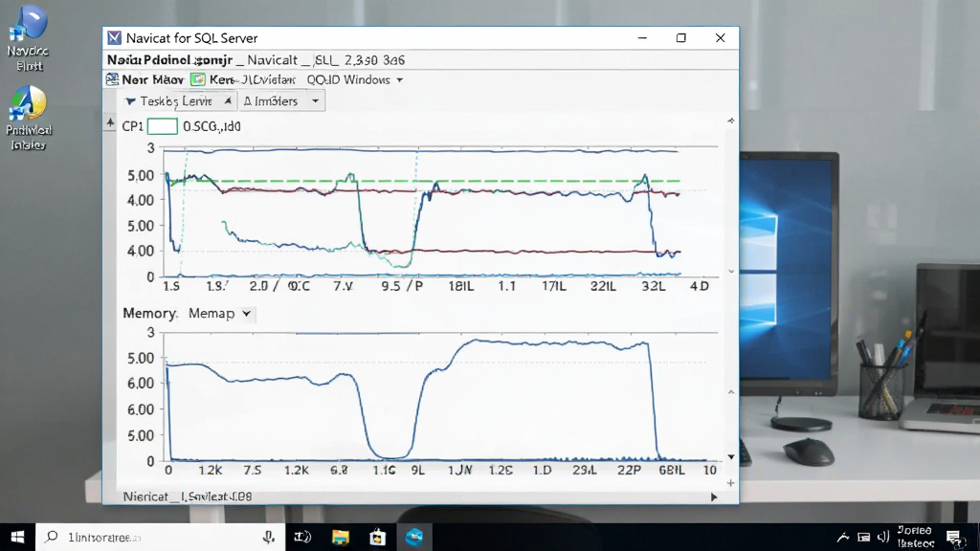The width and height of the screenshot is (980, 551).
Task: Open the Windows Start menu
Action: [x=17, y=538]
